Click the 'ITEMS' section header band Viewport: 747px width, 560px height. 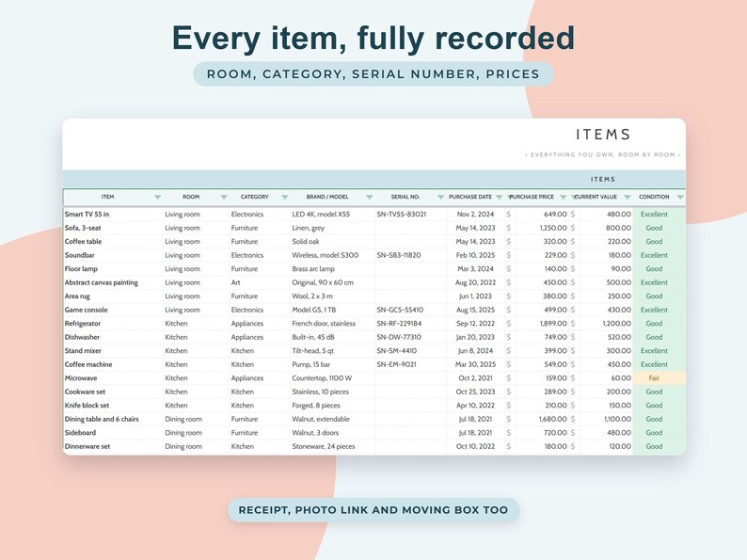(374, 179)
